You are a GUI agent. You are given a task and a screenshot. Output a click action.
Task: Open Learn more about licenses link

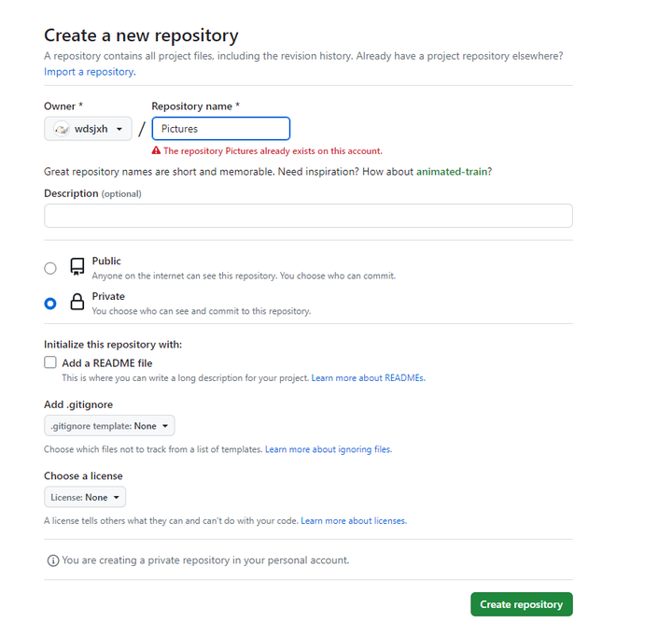tap(354, 520)
